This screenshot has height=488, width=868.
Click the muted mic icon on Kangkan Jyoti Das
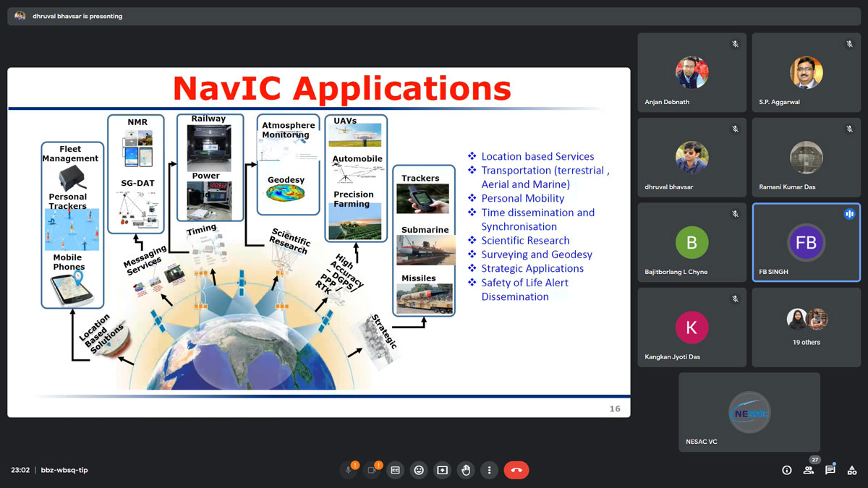coord(735,299)
